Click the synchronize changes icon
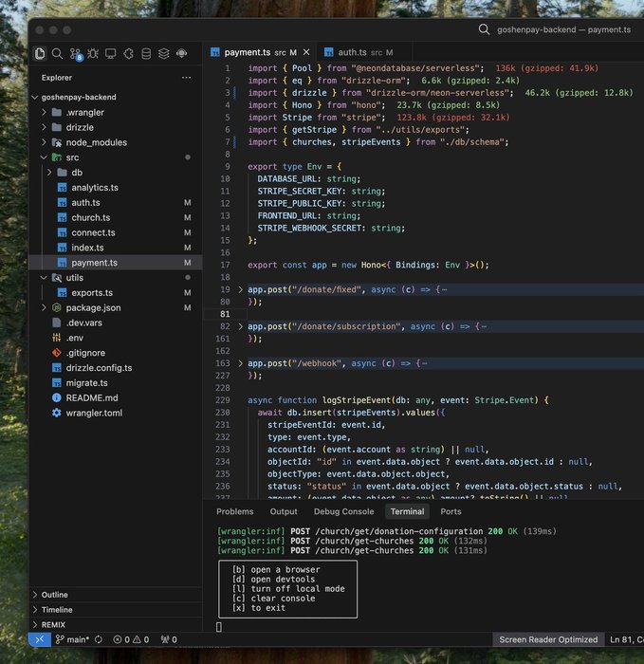644x664 pixels. (x=99, y=639)
